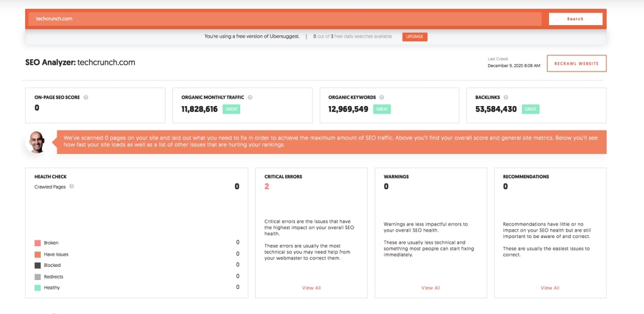Click the green Healthy legend swatch
This screenshot has height=314, width=644.
pos(38,288)
